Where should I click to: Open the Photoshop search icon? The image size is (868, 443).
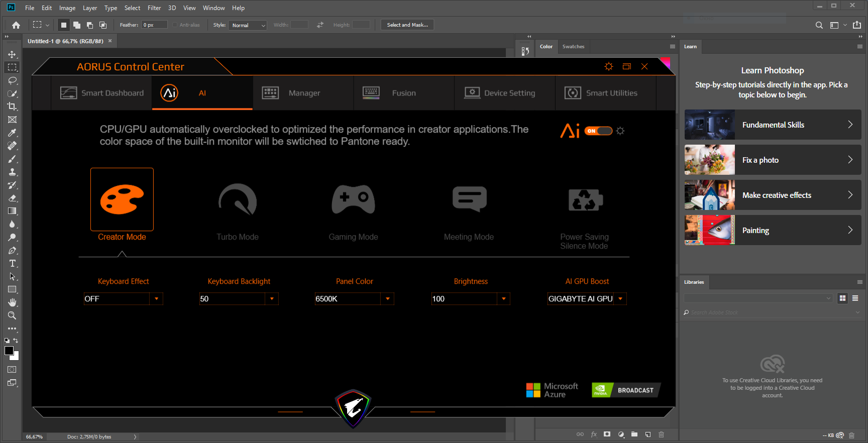[x=819, y=25]
